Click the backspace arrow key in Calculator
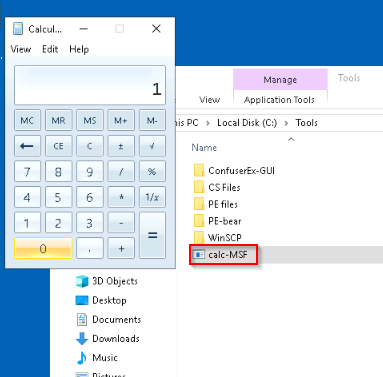The width and height of the screenshot is (383, 377). point(27,146)
